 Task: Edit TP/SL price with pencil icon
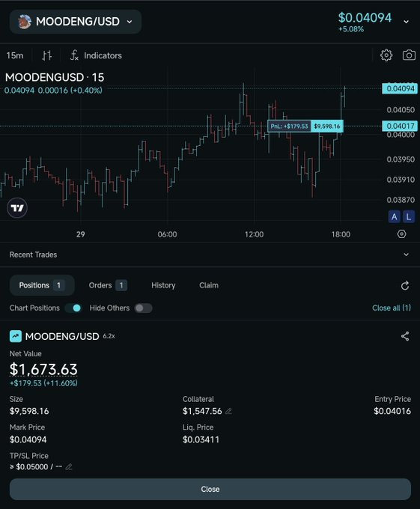(68, 467)
